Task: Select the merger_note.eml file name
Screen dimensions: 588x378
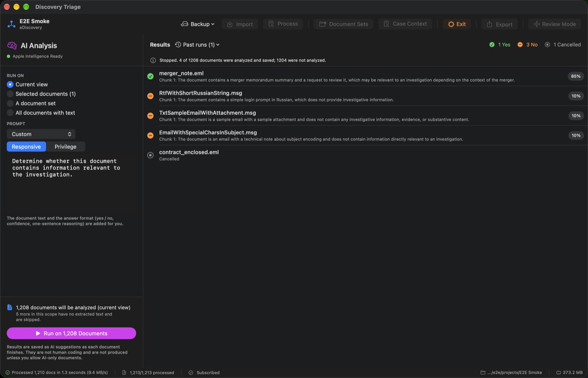Action: coord(181,73)
